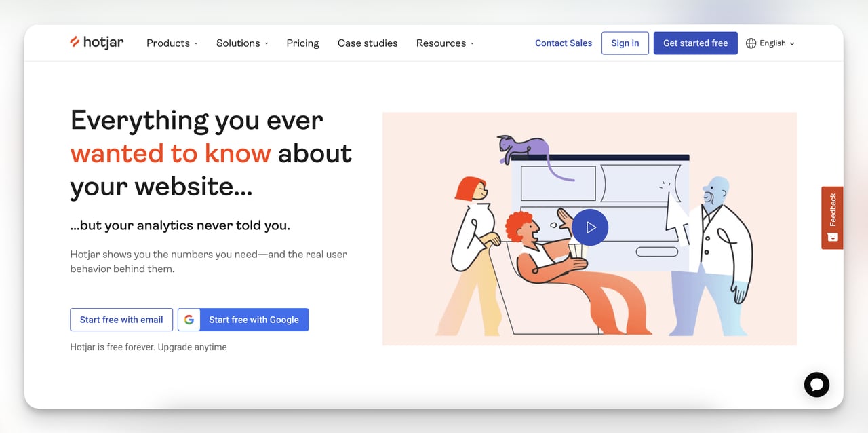This screenshot has width=868, height=433.
Task: Click the Contact Sales link
Action: pyautogui.click(x=564, y=43)
